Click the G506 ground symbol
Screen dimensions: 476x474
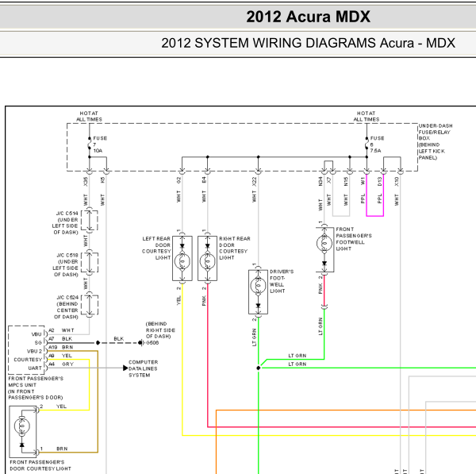pyautogui.click(x=141, y=343)
